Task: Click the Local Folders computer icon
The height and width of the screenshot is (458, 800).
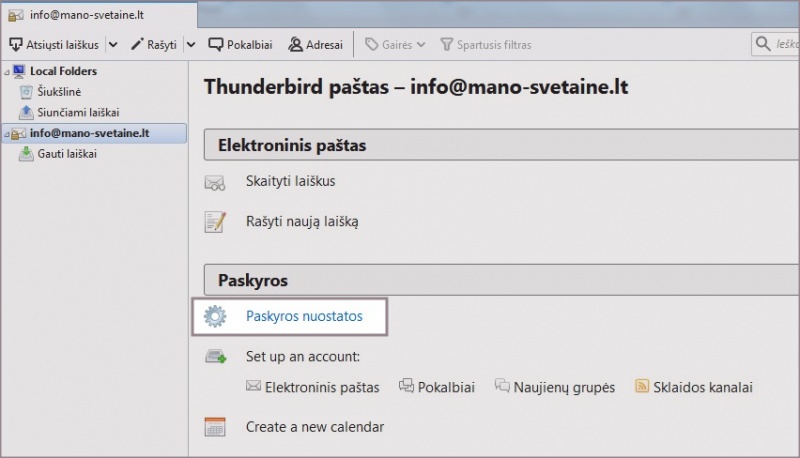Action: click(x=19, y=71)
